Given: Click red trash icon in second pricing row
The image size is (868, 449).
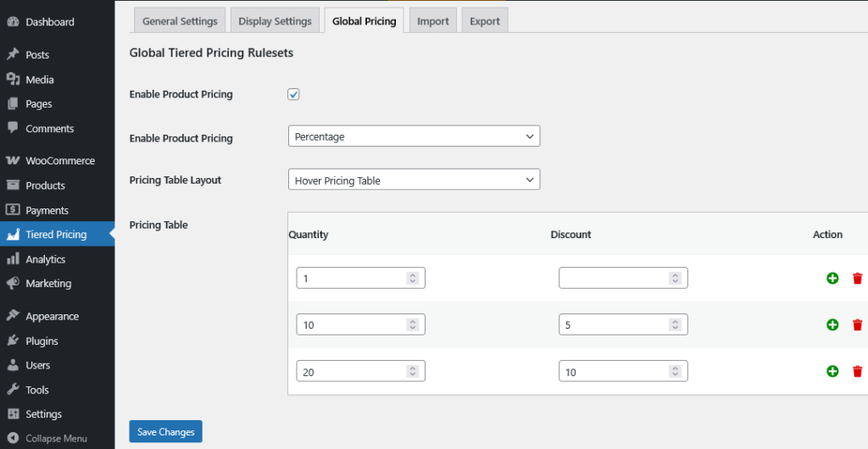Looking at the screenshot, I should (857, 324).
